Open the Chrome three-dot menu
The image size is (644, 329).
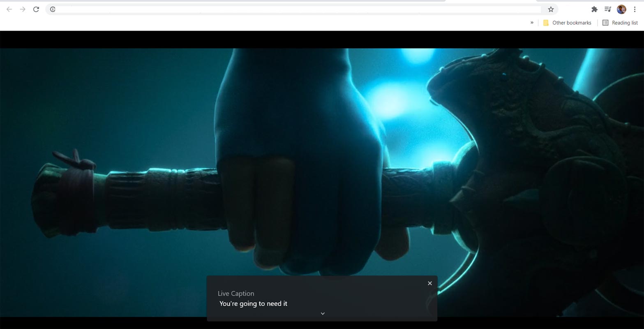point(635,9)
